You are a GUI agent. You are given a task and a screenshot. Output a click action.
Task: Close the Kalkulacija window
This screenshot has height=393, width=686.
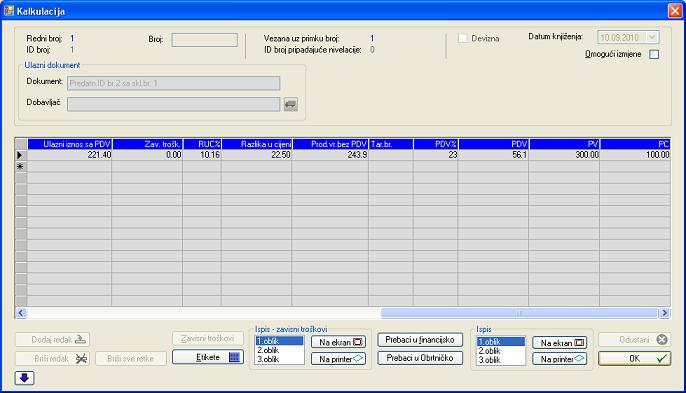675,11
